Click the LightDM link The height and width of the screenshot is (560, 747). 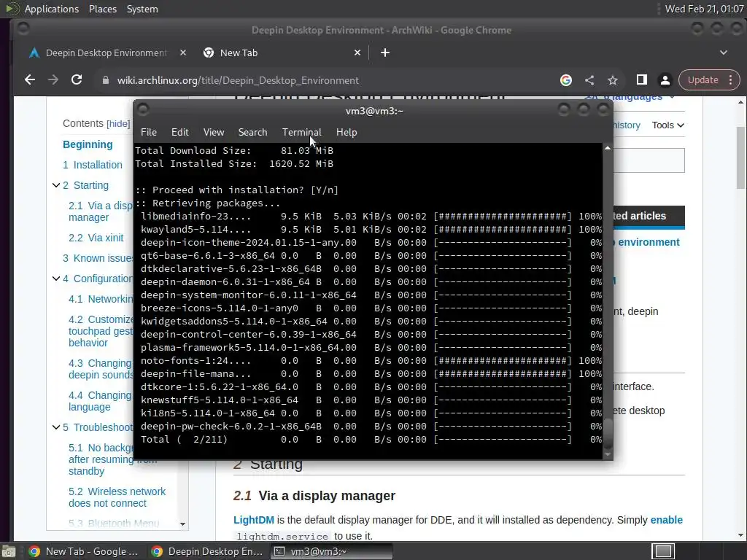click(253, 519)
